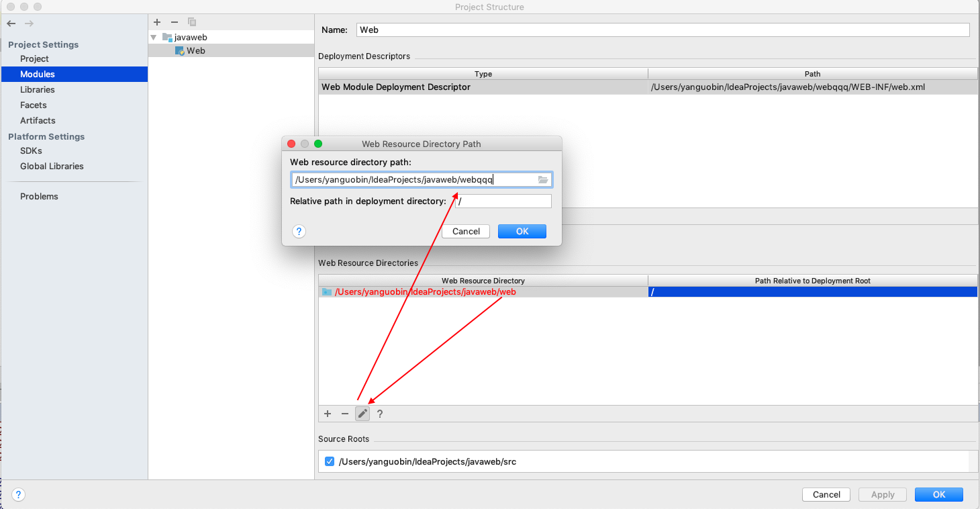Open Facets settings

point(34,105)
